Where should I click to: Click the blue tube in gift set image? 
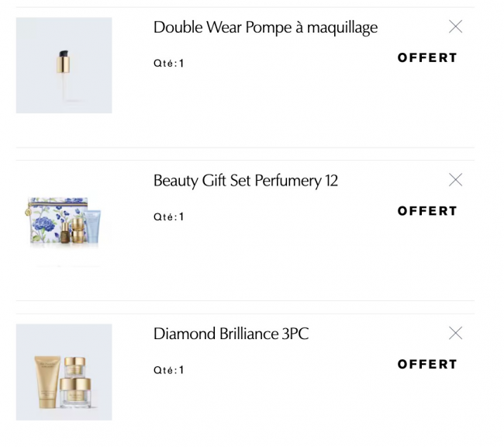94,225
